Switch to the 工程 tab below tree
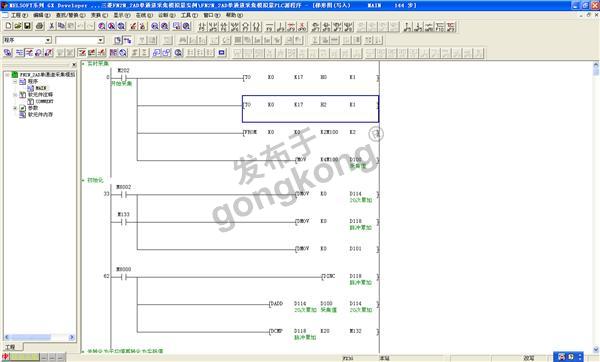This screenshot has height=362, width=600. [x=10, y=347]
